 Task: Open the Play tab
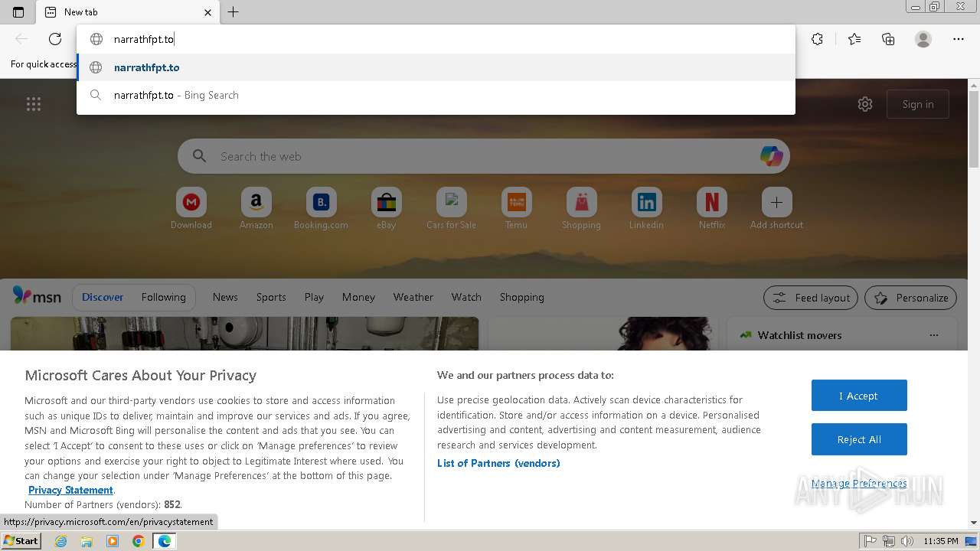click(x=314, y=297)
